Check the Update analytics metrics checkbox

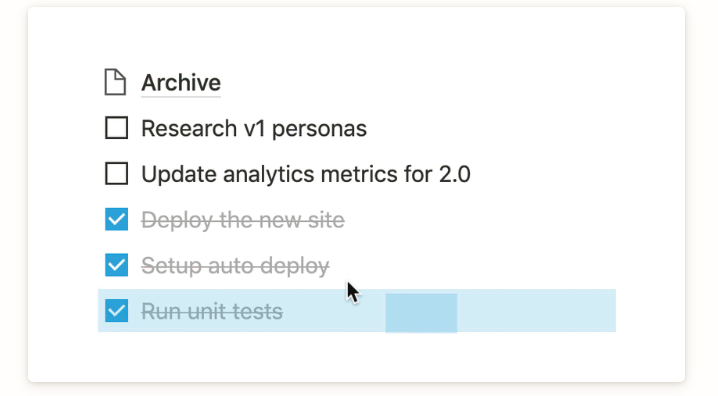[116, 174]
